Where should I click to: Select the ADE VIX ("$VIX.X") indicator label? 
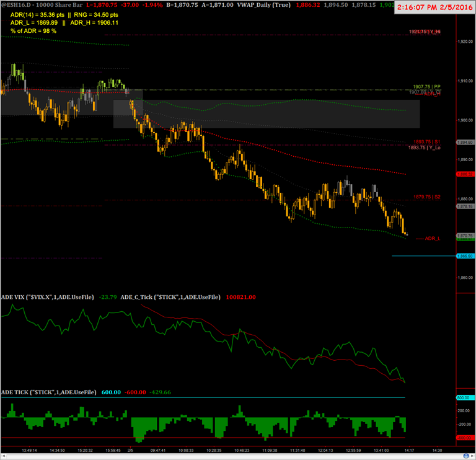(x=47, y=297)
